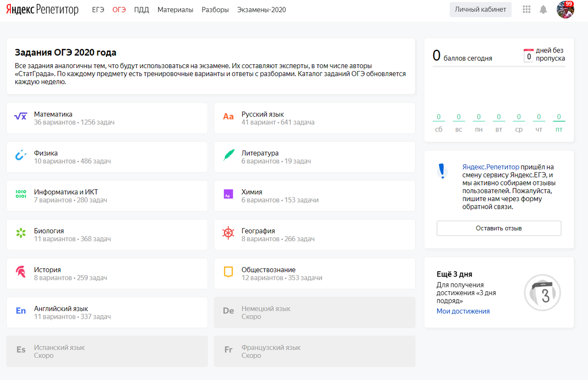Click the 3-day achievement calendar badge
The width and height of the screenshot is (588, 380).
(x=542, y=294)
